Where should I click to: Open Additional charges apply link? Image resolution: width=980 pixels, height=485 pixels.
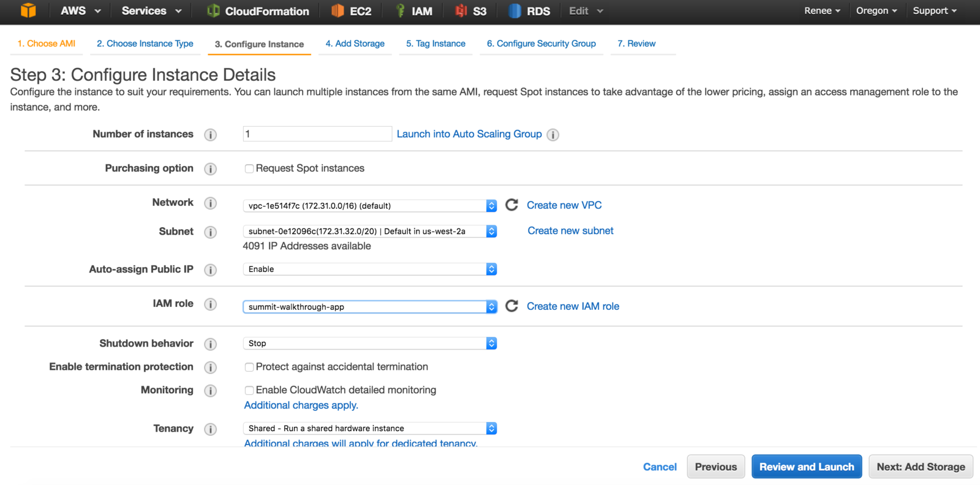tap(301, 405)
